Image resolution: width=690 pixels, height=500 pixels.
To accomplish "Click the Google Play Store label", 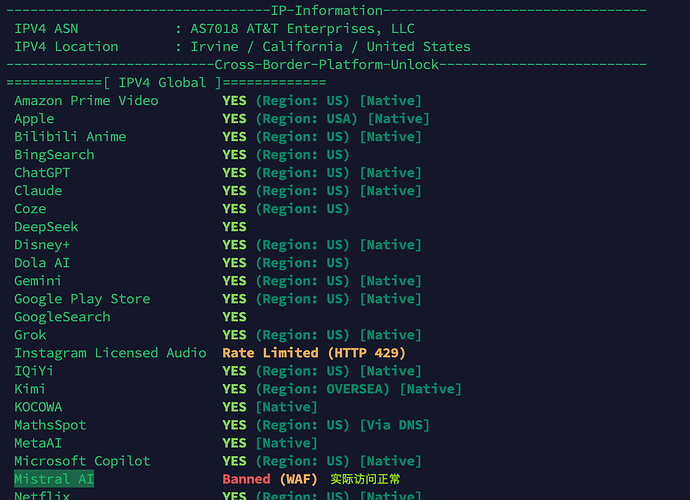I will tap(82, 299).
